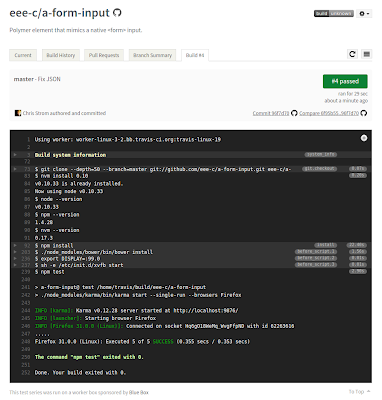Expand the npm install log fold

pos(15,246)
